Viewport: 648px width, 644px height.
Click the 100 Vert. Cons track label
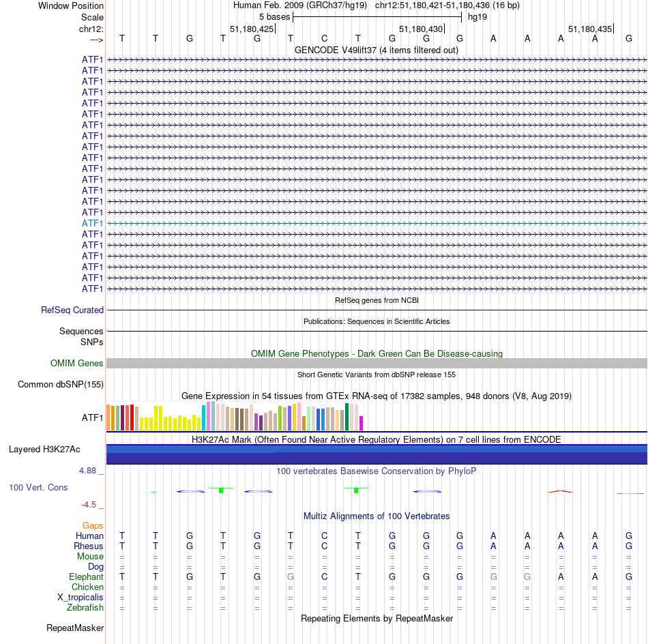38,487
